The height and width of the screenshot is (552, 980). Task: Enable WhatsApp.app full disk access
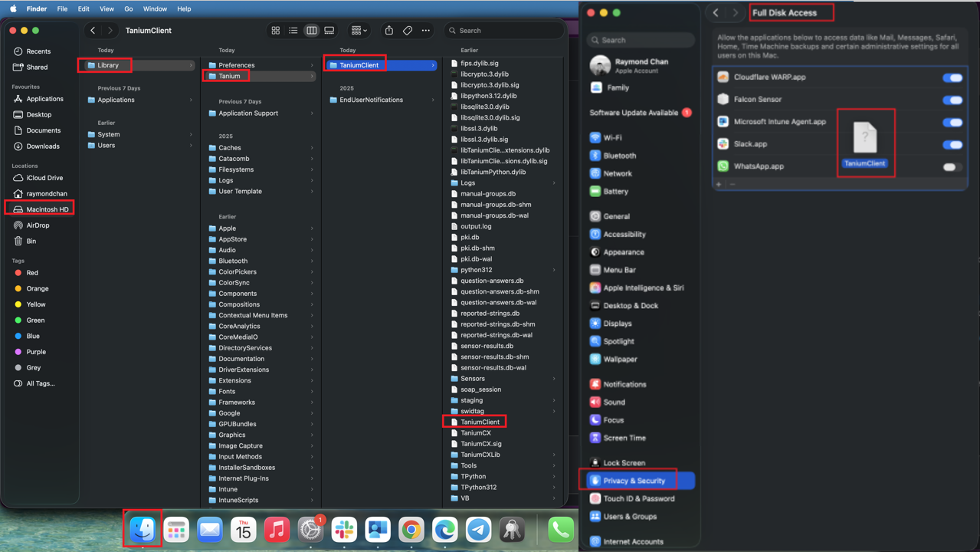coord(952,166)
